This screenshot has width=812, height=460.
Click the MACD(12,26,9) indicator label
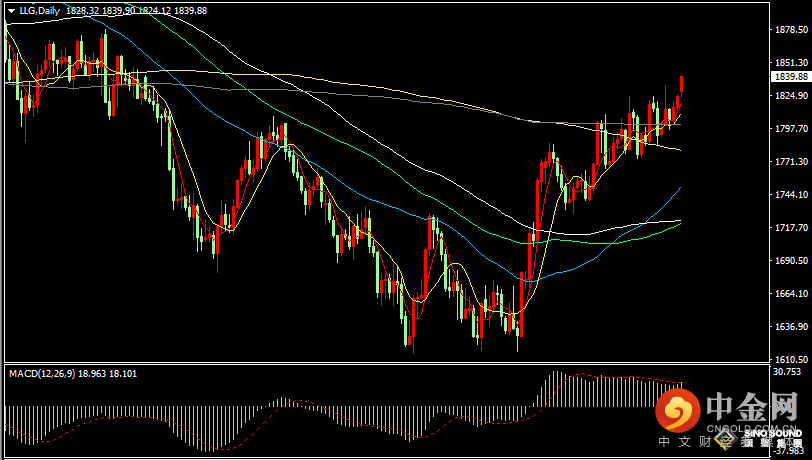39,373
